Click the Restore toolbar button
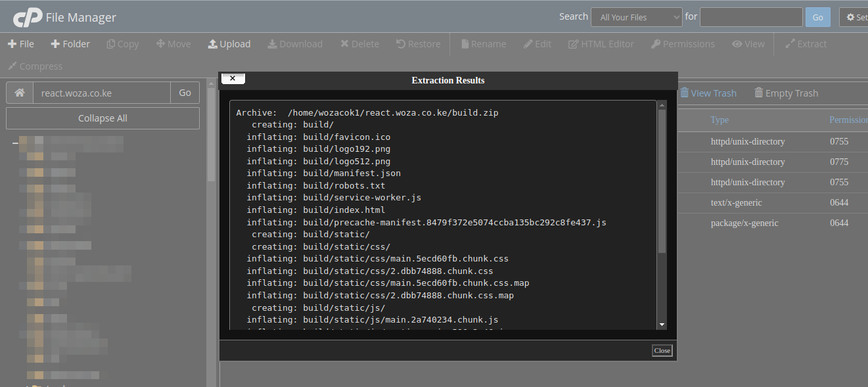Viewport: 868px width, 387px height. click(418, 44)
